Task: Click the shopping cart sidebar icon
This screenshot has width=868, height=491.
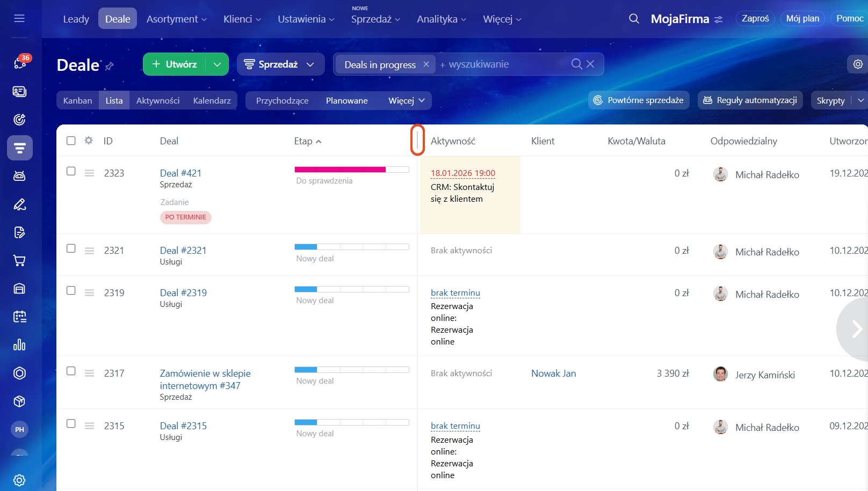Action: (19, 261)
